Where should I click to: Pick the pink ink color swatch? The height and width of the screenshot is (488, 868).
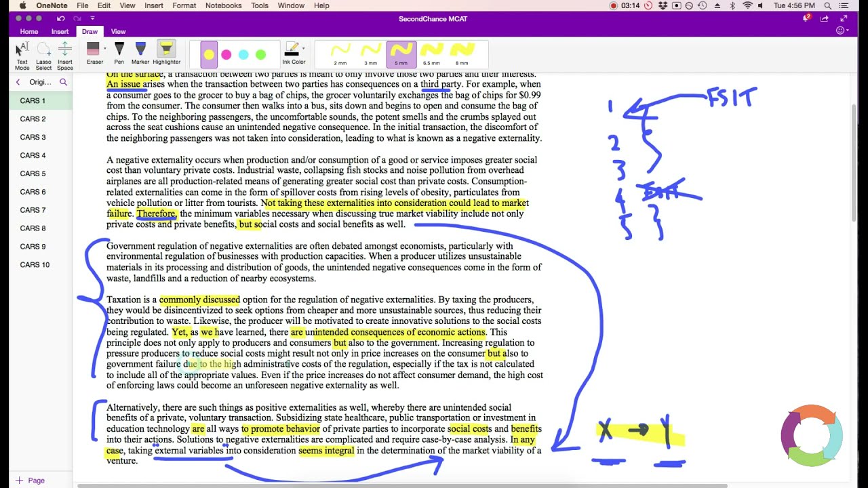(226, 54)
